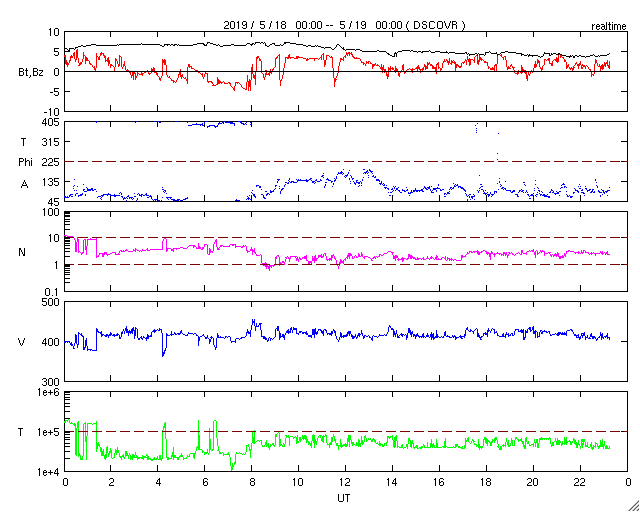The width and height of the screenshot is (640, 512).
Task: Click the "1e+6" tick on the temperature axis
Action: 48,392
